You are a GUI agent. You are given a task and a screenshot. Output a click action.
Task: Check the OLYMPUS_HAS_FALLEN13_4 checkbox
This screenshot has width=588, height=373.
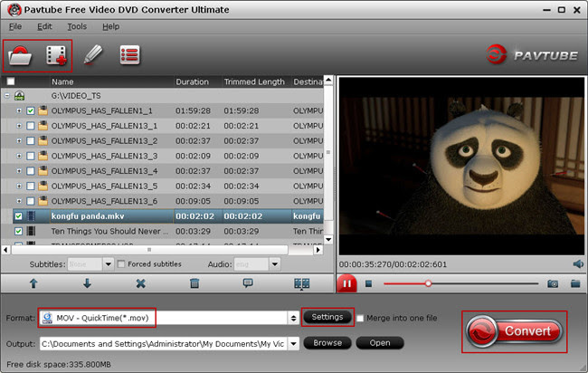pos(31,171)
